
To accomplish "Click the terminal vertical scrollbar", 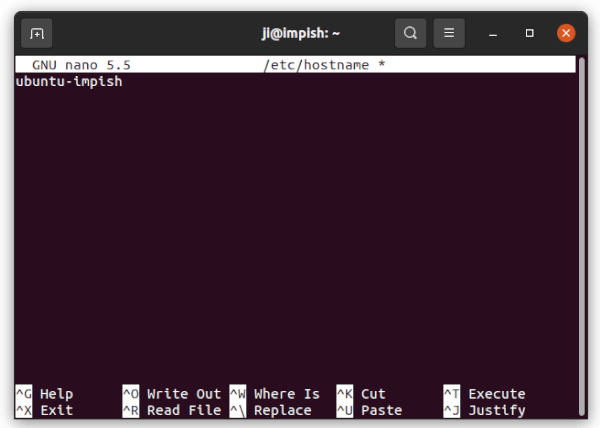I will point(582,236).
